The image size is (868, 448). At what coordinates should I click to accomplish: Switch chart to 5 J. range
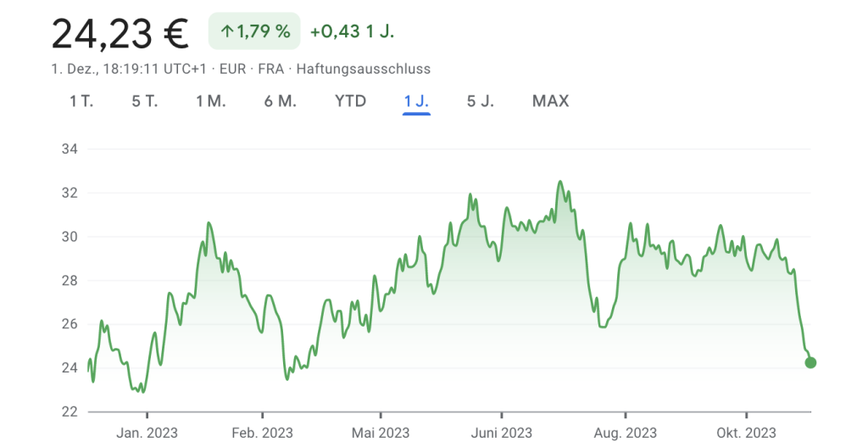[x=481, y=102]
